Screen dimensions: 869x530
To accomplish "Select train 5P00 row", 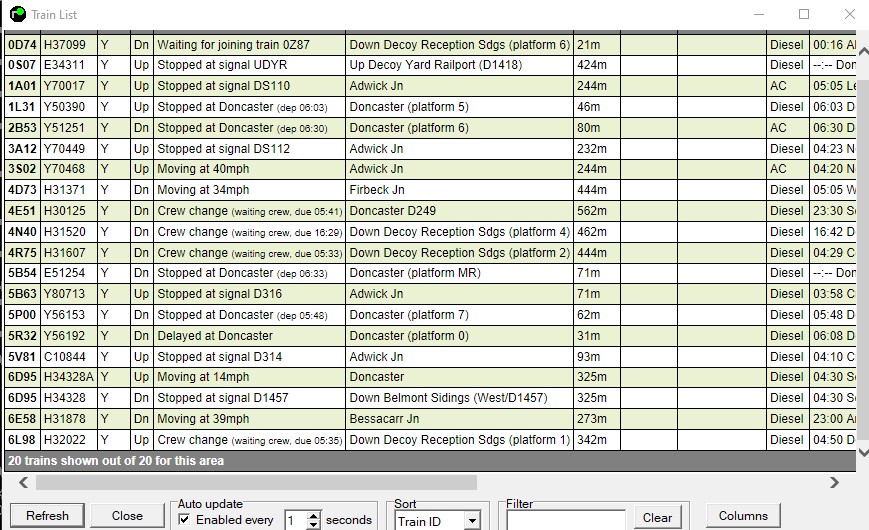I will (x=430, y=315).
